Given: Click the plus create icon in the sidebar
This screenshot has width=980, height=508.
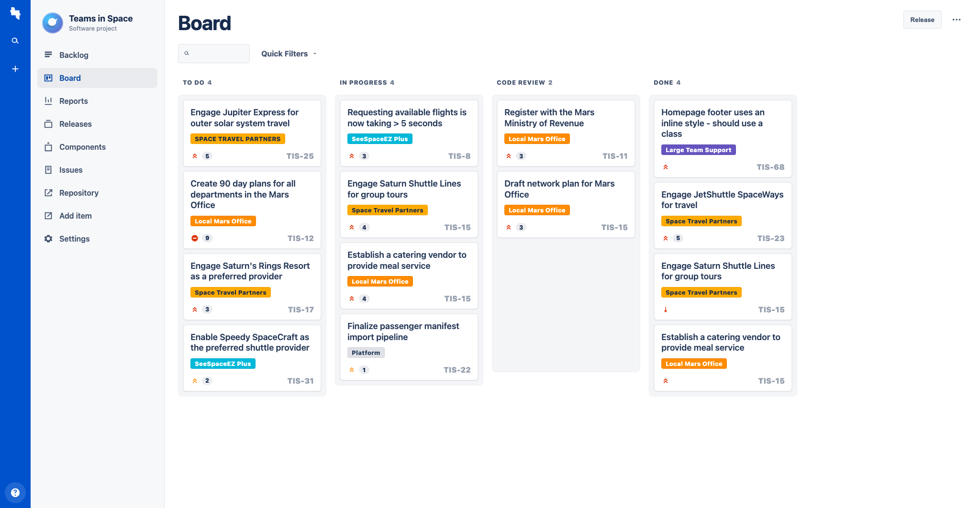Looking at the screenshot, I should tap(15, 69).
